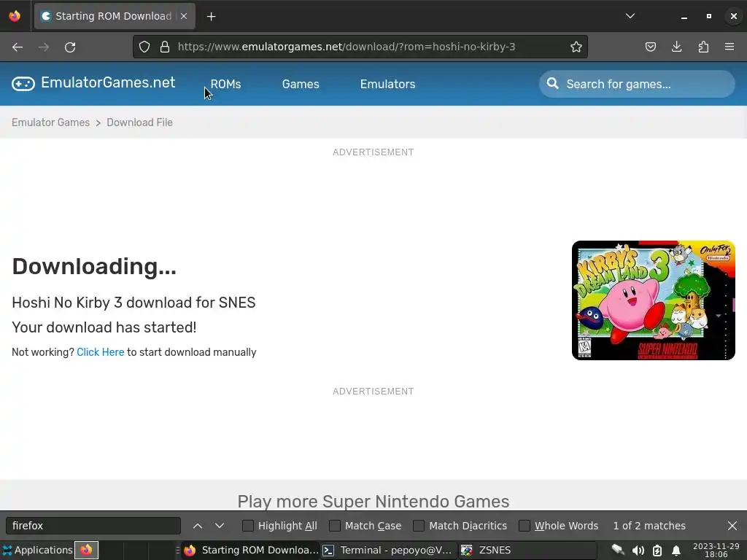747x560 pixels.
Task: Click the 'Play more Super Nintendo Games' heading
Action: tap(373, 502)
